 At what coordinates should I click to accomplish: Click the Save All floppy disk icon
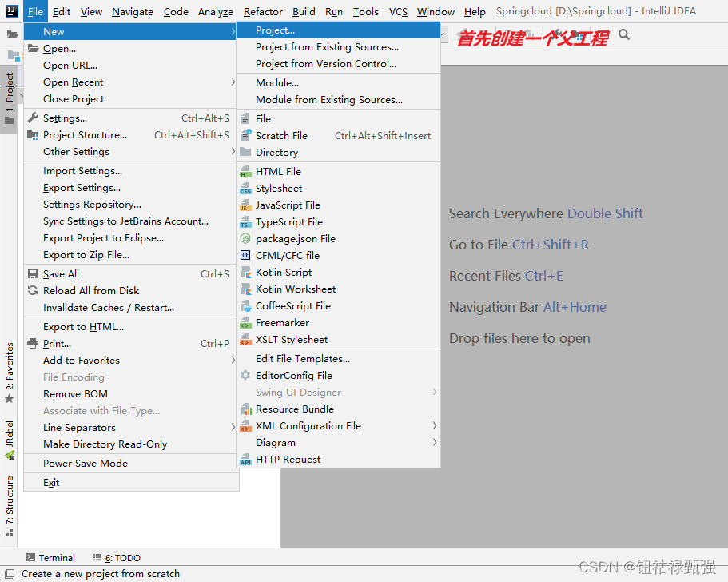point(33,273)
